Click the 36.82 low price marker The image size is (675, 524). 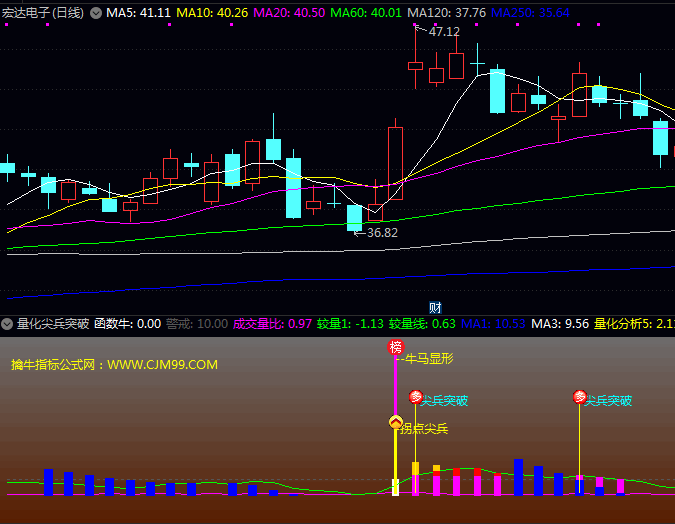click(x=381, y=232)
